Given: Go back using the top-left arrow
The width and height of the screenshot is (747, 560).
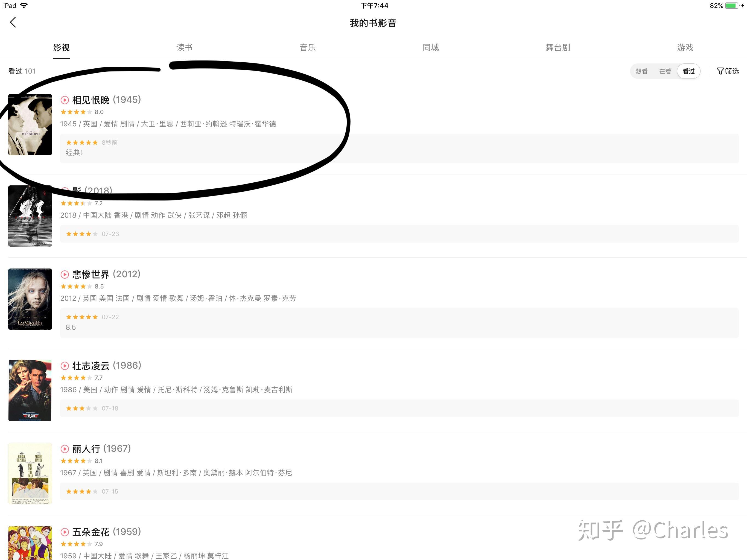Looking at the screenshot, I should click(13, 22).
